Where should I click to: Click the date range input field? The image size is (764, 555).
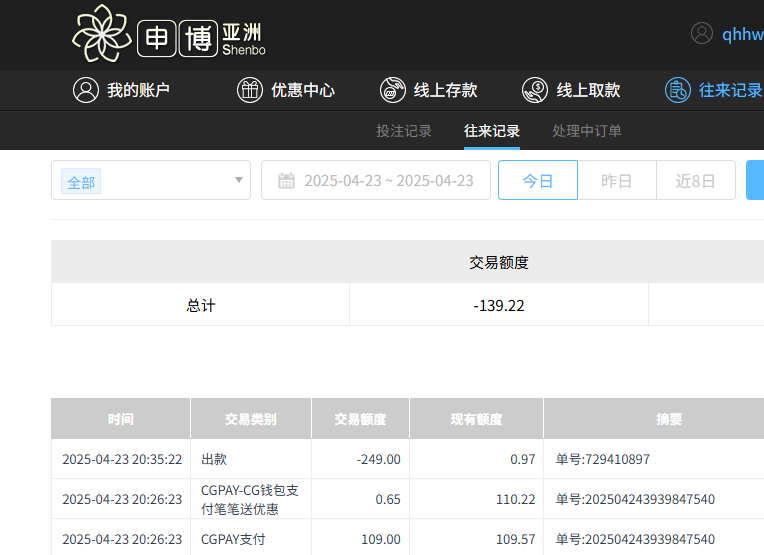point(388,181)
